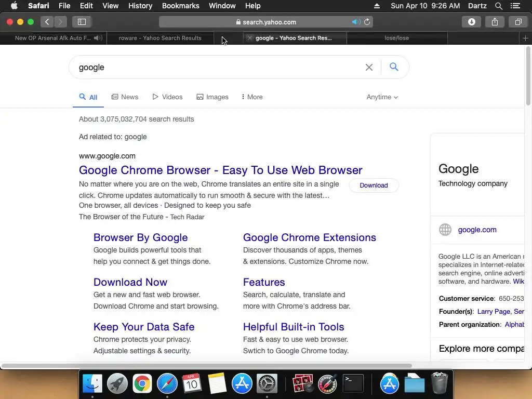Click the globe icon beside google.com
Viewport: 532px width, 399px height.
click(445, 230)
